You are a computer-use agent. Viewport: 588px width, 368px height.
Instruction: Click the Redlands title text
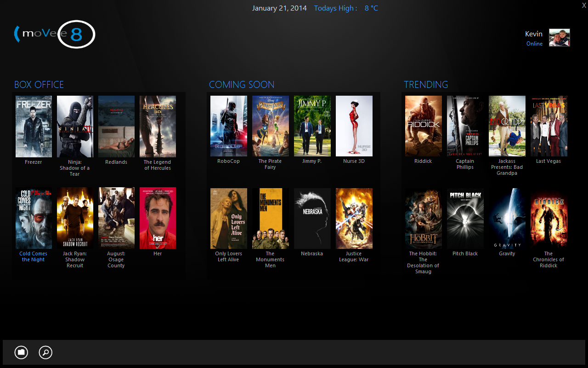click(116, 162)
